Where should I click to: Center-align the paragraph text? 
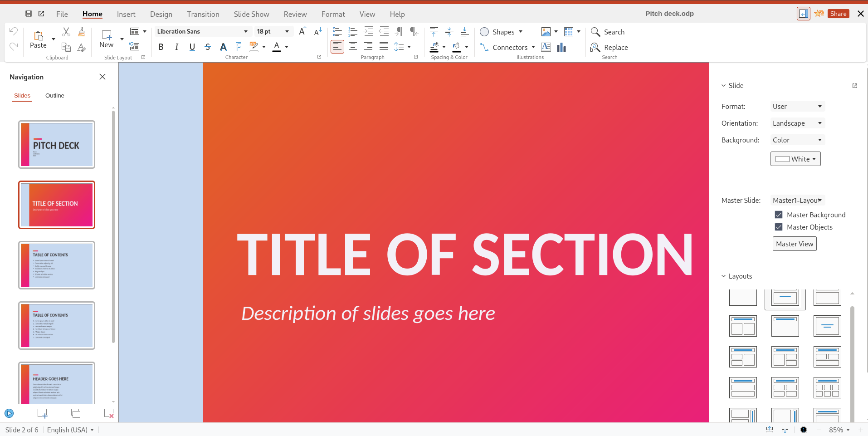pos(353,47)
